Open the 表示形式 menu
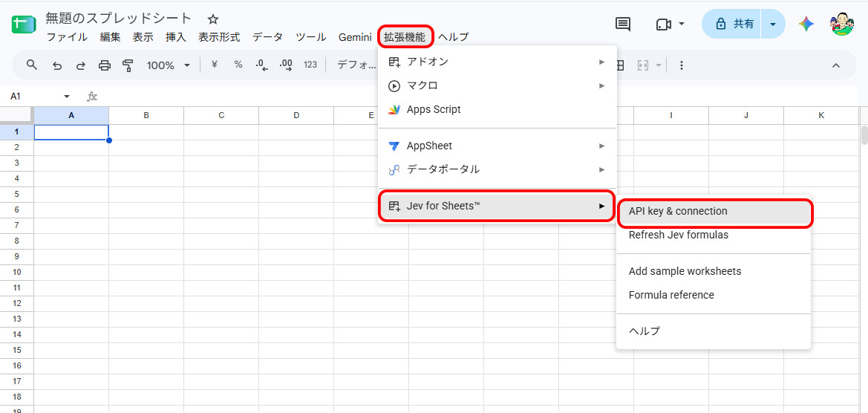Image resolution: width=868 pixels, height=413 pixels. [219, 37]
